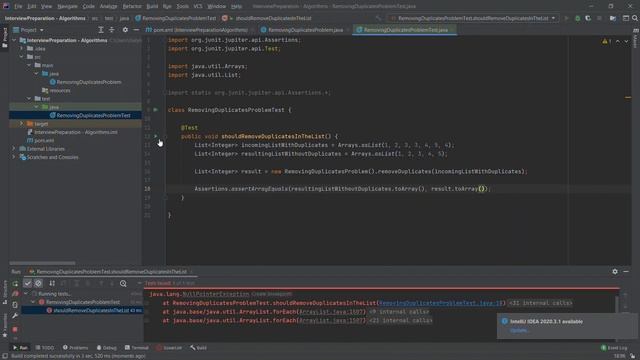Collapse the main folder in project tree

pyautogui.click(x=29, y=65)
